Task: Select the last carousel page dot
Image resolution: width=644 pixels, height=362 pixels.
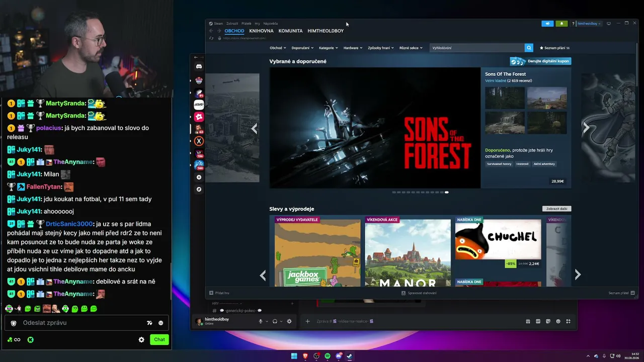Action: point(447,192)
